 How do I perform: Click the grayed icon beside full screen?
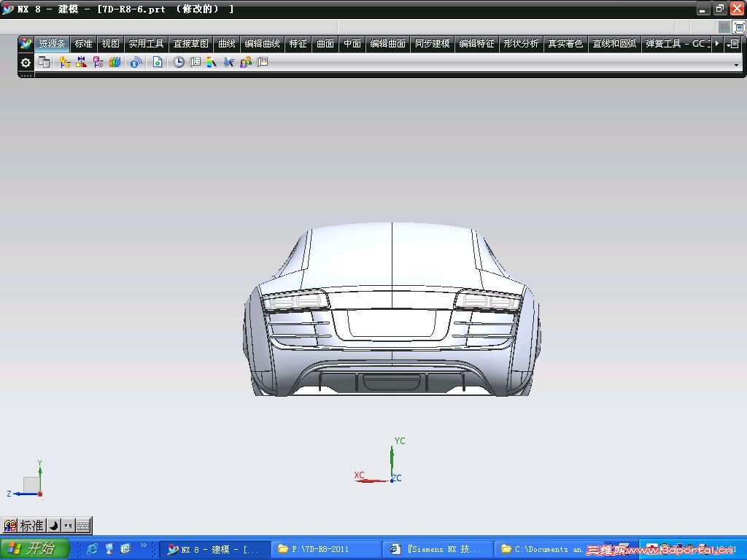[724, 27]
